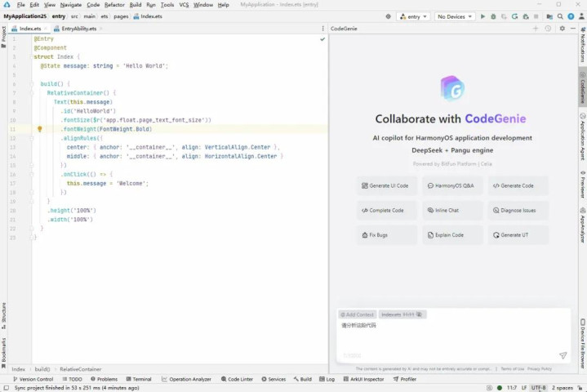Open the UTF-8 encoding selector
Image resolution: width=587 pixels, height=392 pixels.
539,387
